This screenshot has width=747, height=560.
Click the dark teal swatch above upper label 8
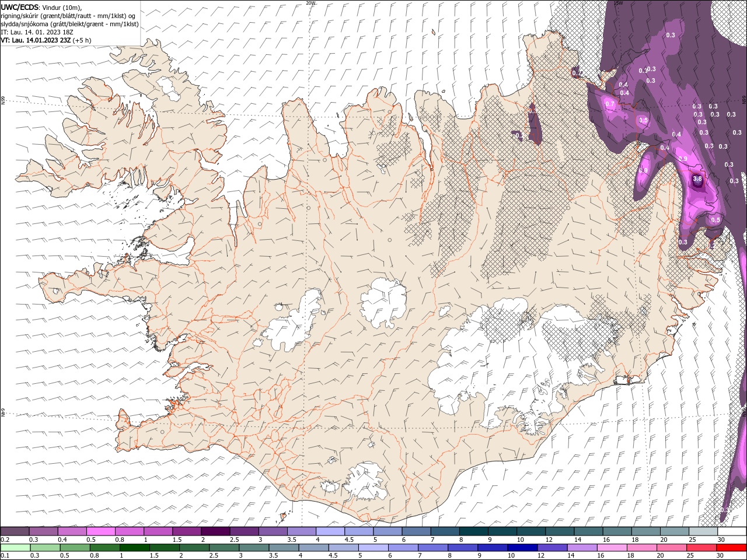point(474,531)
